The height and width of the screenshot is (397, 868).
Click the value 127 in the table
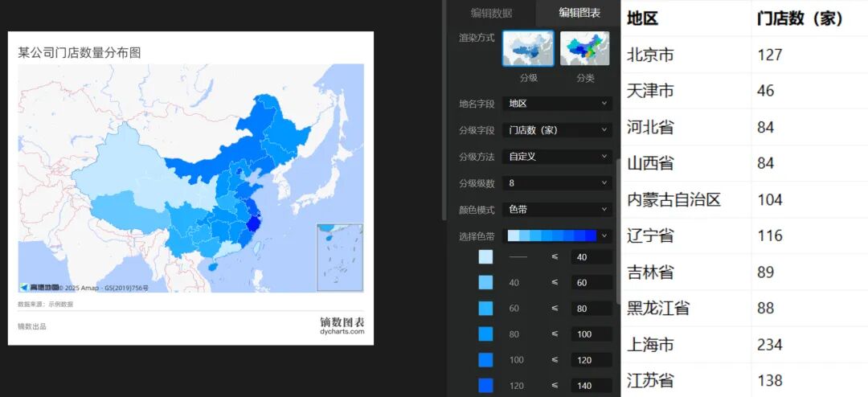[x=769, y=55]
